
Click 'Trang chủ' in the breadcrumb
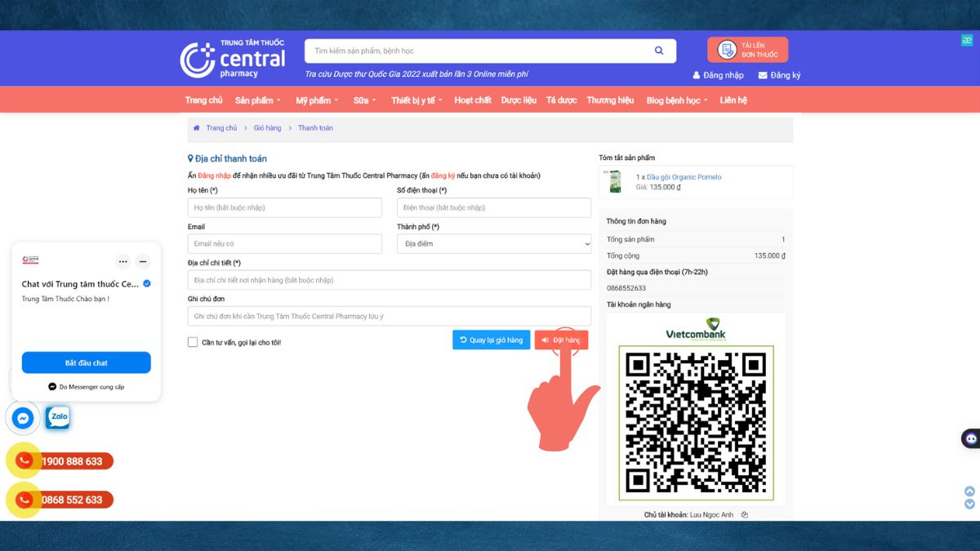(x=221, y=128)
